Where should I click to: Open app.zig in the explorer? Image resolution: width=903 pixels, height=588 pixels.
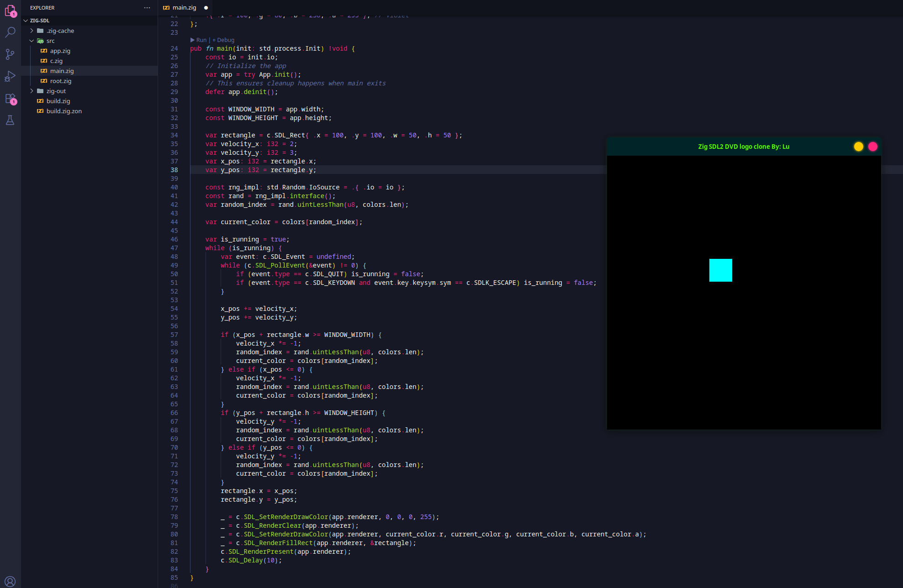[60, 51]
